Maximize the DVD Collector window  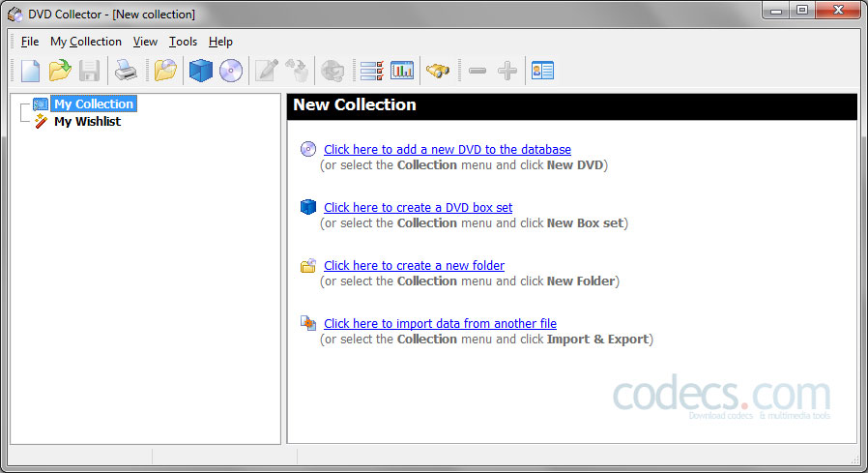point(801,11)
